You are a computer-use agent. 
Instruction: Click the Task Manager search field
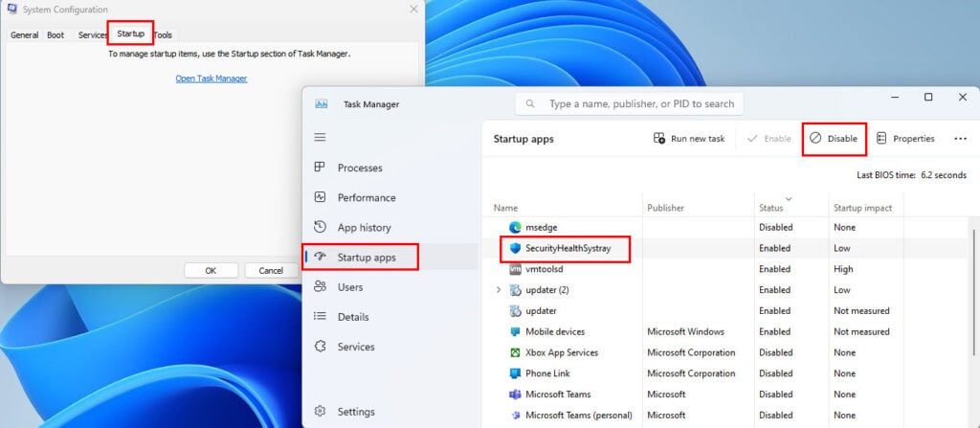coord(630,103)
